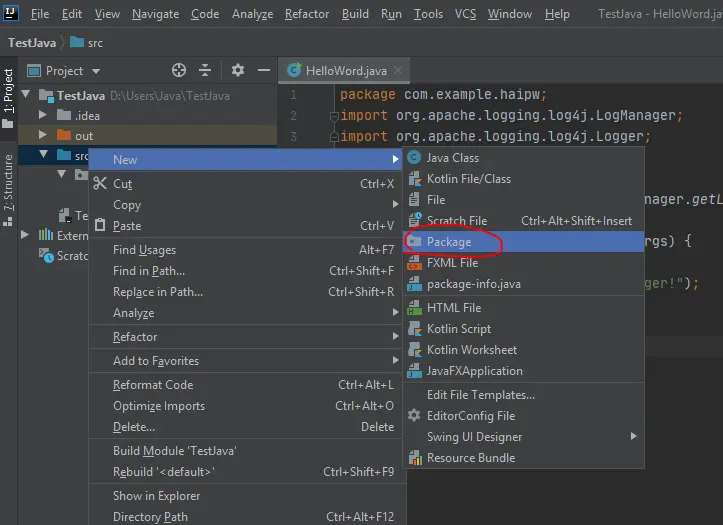
Task: Open Project panel settings gear
Action: coord(237,71)
